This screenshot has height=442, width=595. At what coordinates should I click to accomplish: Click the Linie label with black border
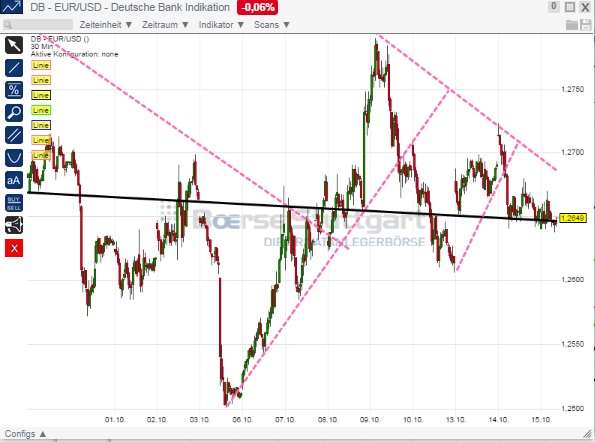[x=41, y=95]
